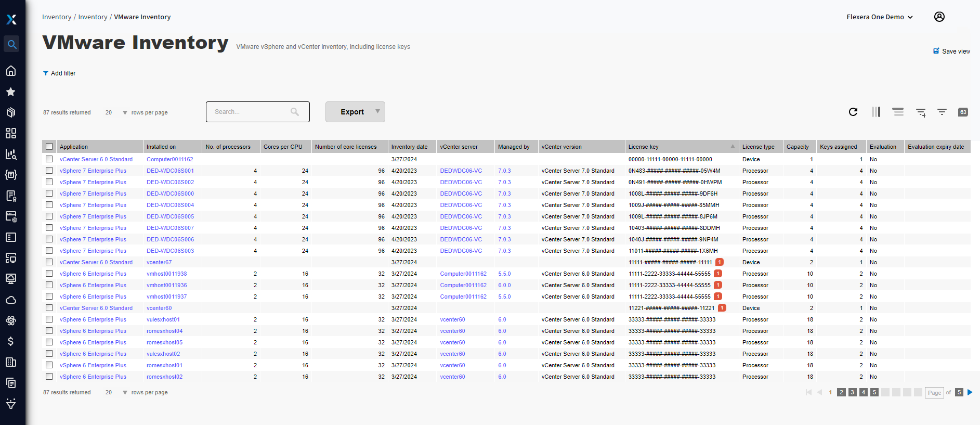Image resolution: width=980 pixels, height=425 pixels.
Task: Check the row for Computer0011162 vCenter Server
Action: coord(49,159)
